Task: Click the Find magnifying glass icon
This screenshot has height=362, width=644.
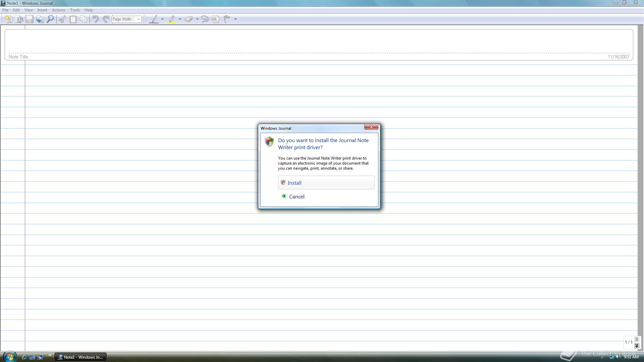Action: click(x=50, y=19)
